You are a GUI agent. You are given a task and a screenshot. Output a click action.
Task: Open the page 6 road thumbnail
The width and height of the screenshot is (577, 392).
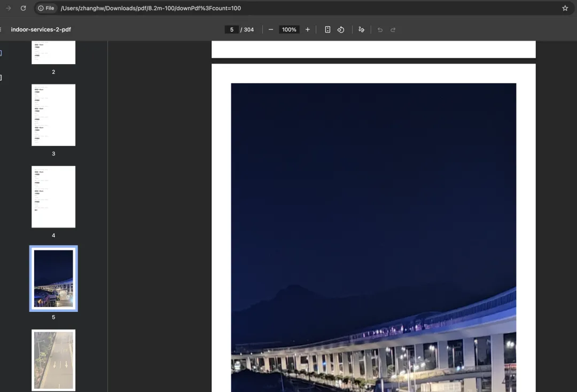(53, 360)
